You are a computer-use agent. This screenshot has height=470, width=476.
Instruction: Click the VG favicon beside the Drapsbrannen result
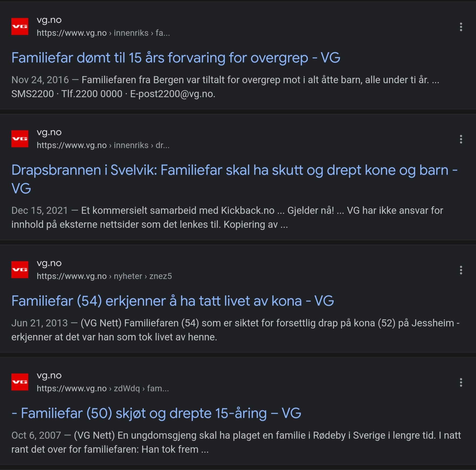(20, 139)
